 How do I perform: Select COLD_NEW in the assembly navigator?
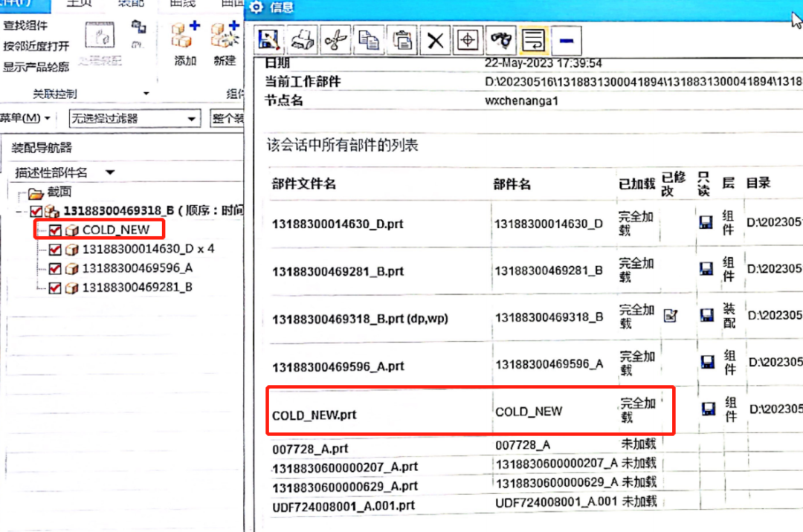116,230
